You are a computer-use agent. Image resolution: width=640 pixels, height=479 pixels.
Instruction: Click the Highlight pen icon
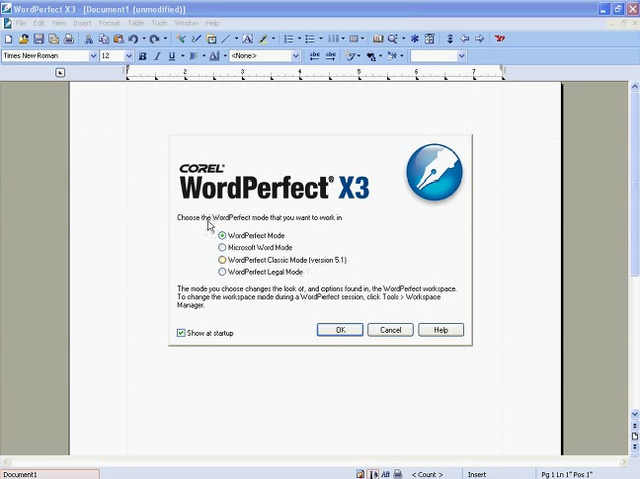(x=263, y=39)
